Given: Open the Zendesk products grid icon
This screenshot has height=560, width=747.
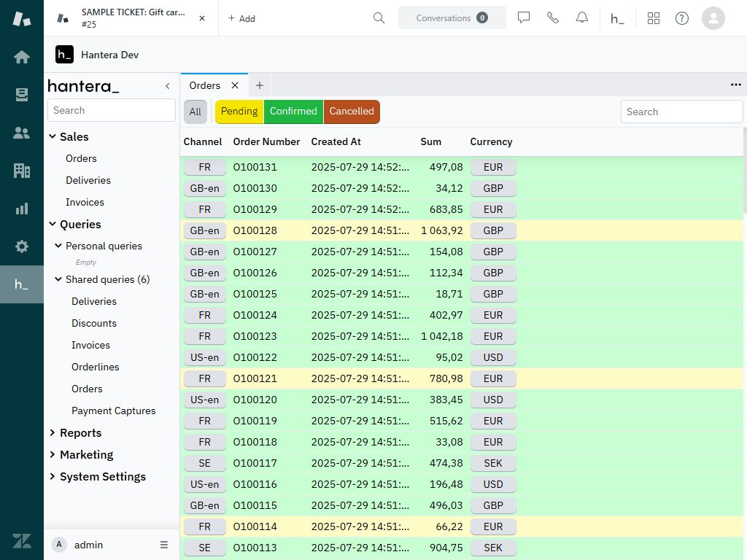Looking at the screenshot, I should click(653, 18).
